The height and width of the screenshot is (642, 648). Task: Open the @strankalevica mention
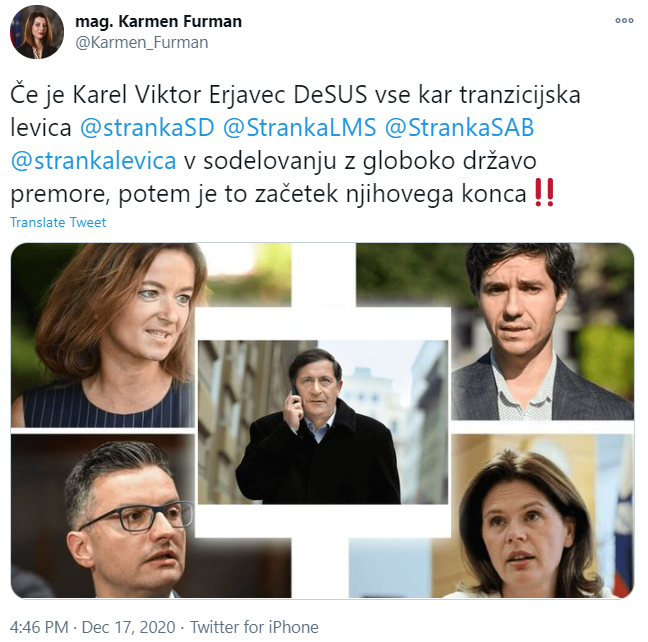93,160
